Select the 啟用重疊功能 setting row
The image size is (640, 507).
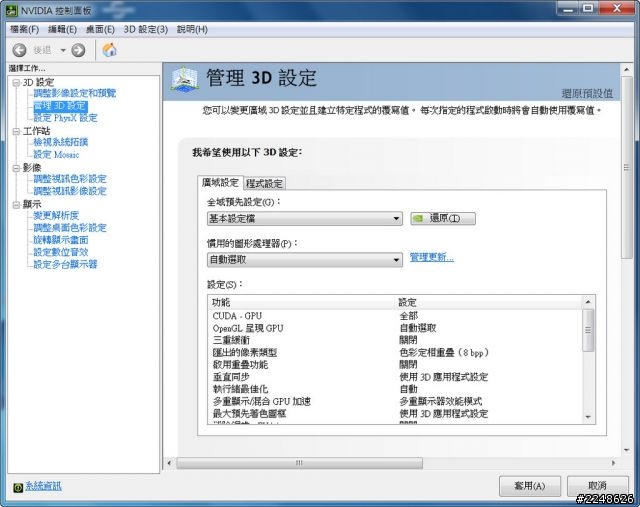395,365
